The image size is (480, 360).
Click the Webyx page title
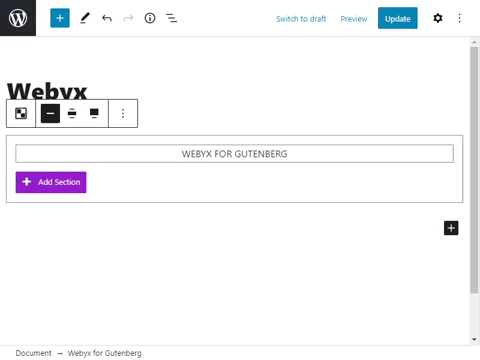point(47,91)
